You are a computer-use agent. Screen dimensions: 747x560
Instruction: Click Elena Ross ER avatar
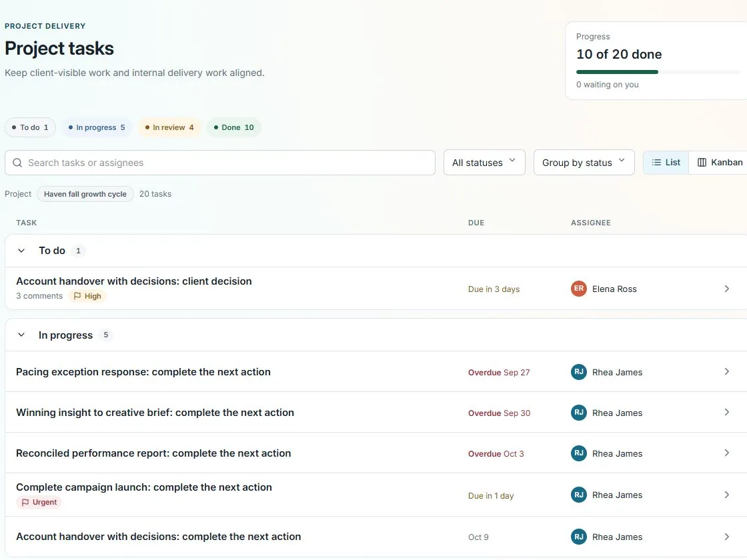[x=578, y=289]
